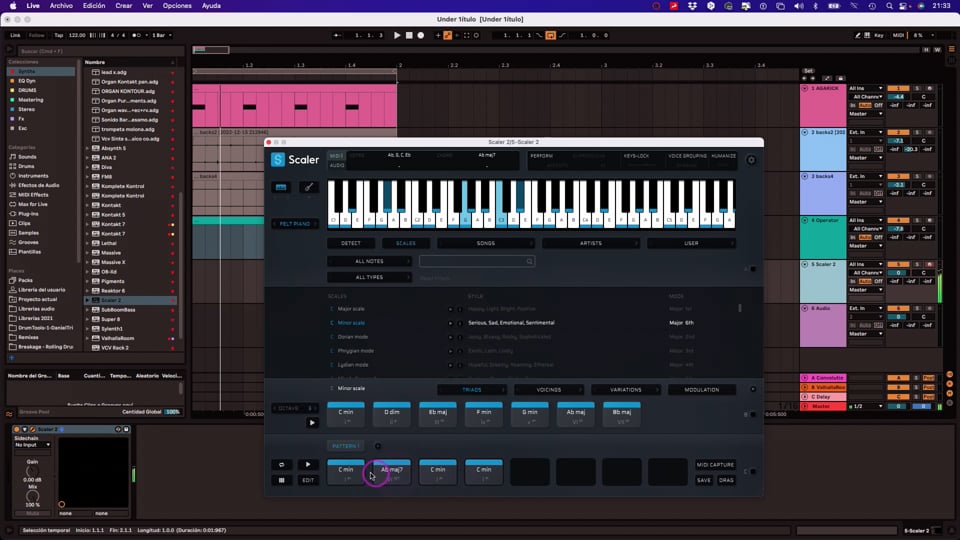Unfold the 4 Operator track
Image resolution: width=960 pixels, height=540 pixels.
804,220
